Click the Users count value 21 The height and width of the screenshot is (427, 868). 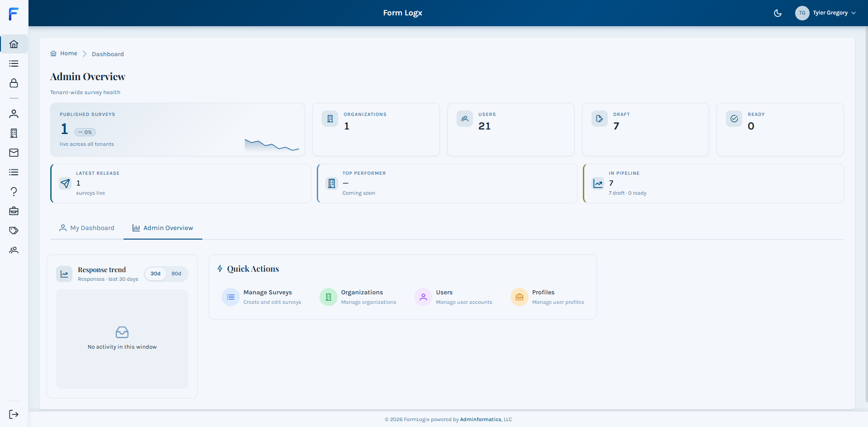484,126
